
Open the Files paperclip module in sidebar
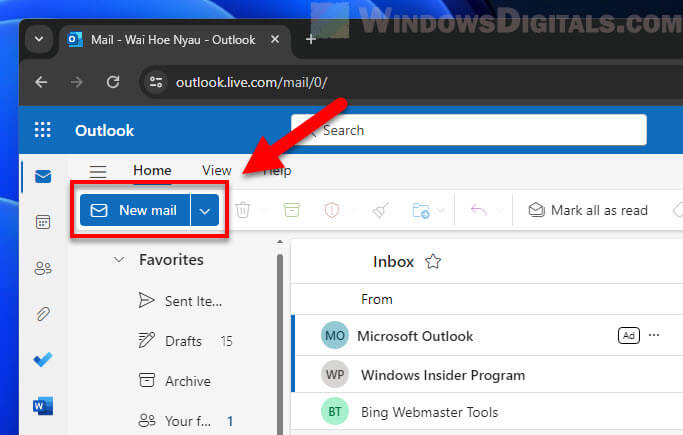(x=43, y=314)
